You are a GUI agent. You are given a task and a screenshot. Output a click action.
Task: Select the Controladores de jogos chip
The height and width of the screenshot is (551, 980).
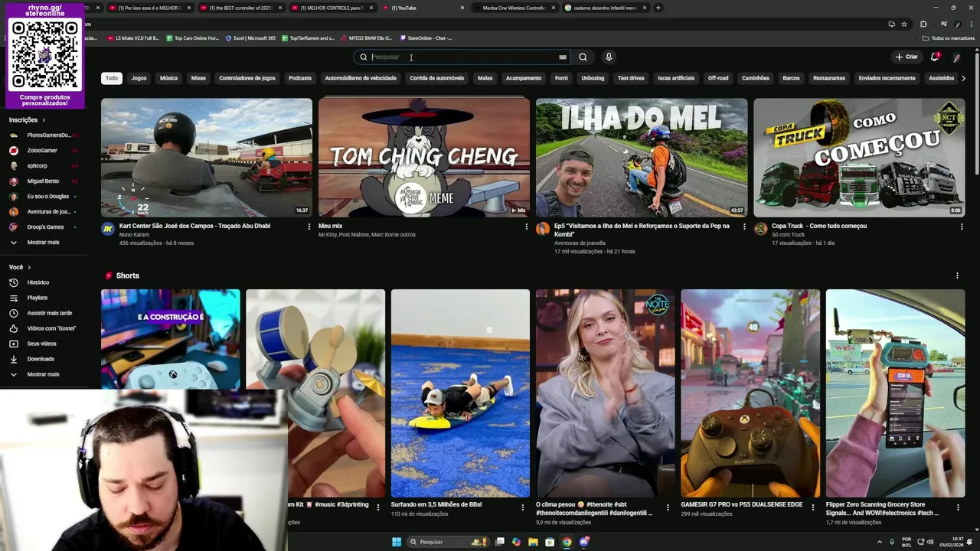click(x=247, y=78)
